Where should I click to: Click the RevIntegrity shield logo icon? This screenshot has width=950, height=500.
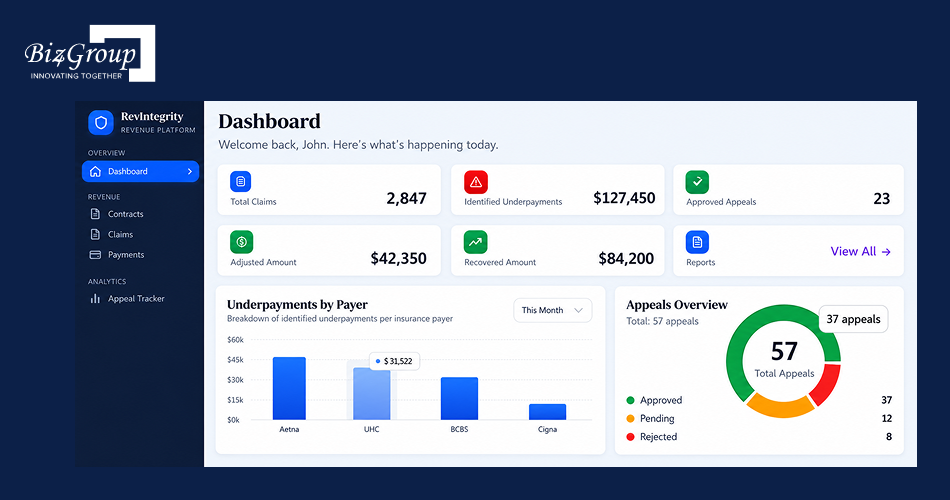(101, 122)
